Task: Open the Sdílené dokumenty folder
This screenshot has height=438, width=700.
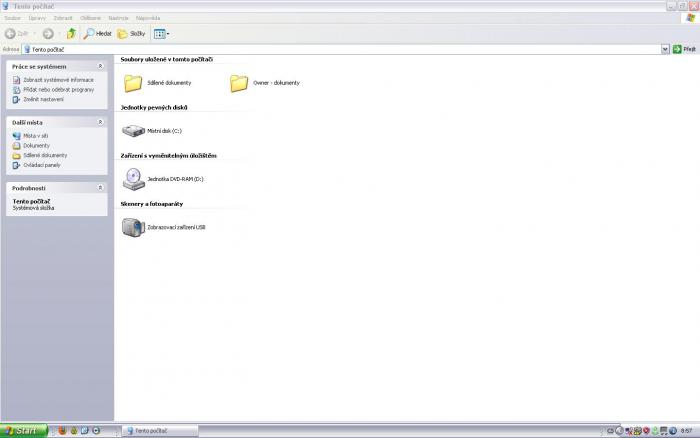Action: point(132,83)
